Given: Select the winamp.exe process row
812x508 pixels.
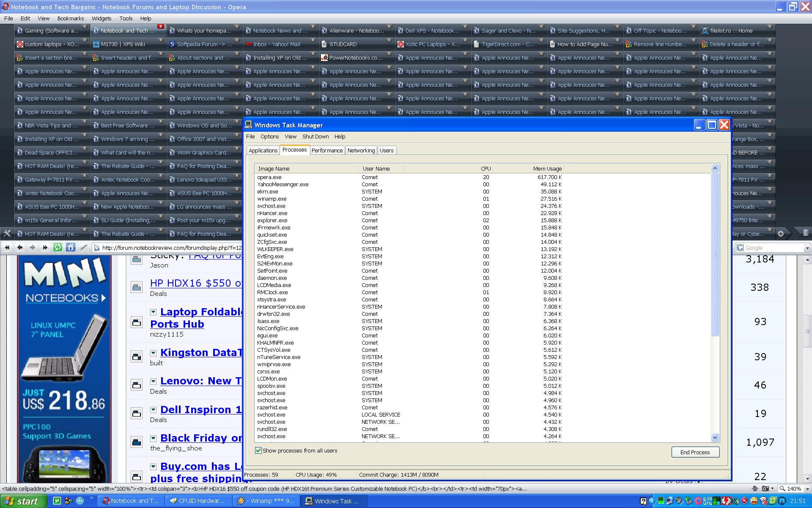Looking at the screenshot, I should click(x=410, y=199).
